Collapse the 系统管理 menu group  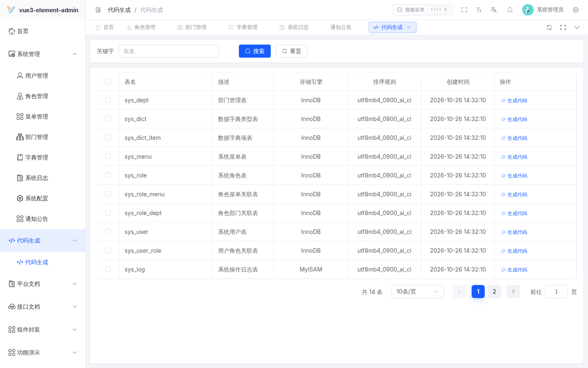(43, 54)
